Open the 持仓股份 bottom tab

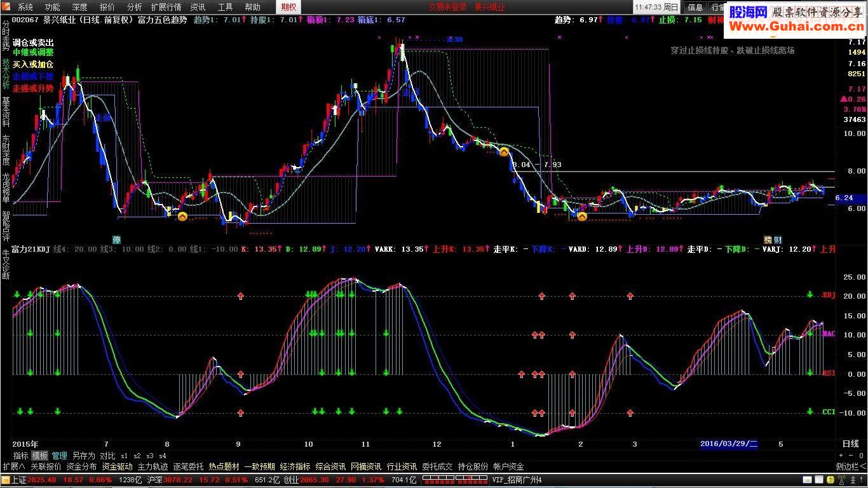473,467
